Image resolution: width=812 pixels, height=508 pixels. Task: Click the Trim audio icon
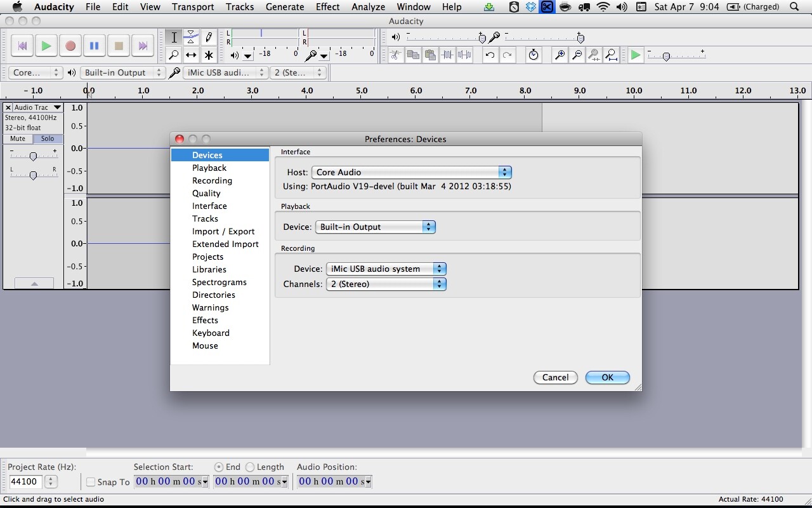[x=447, y=55]
